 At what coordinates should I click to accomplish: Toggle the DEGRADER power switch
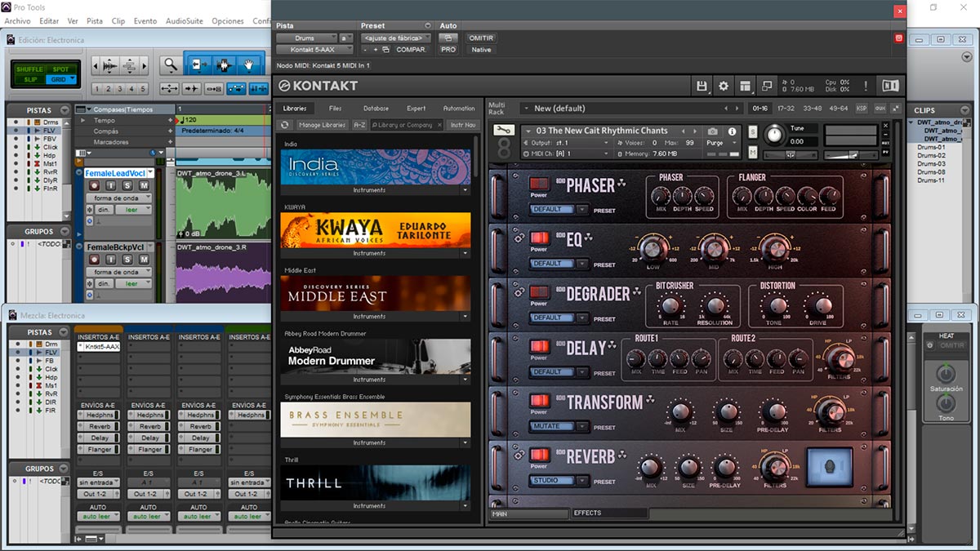tap(539, 292)
